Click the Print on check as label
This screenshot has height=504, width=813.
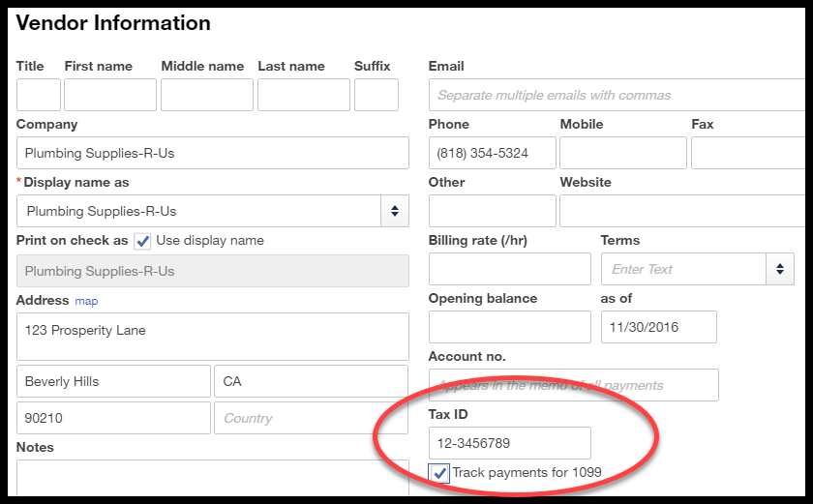(x=72, y=240)
